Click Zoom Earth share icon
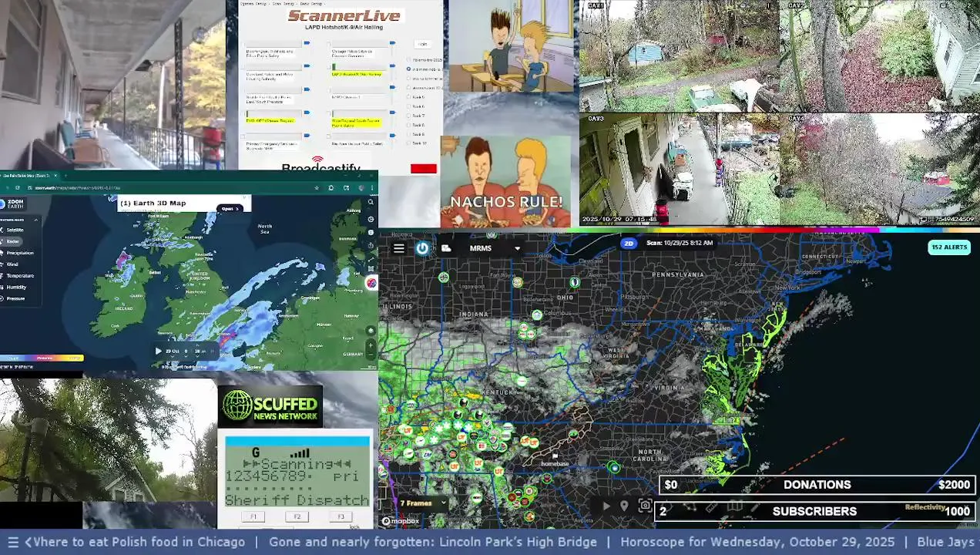Viewport: 980px width, 555px height. point(371,245)
